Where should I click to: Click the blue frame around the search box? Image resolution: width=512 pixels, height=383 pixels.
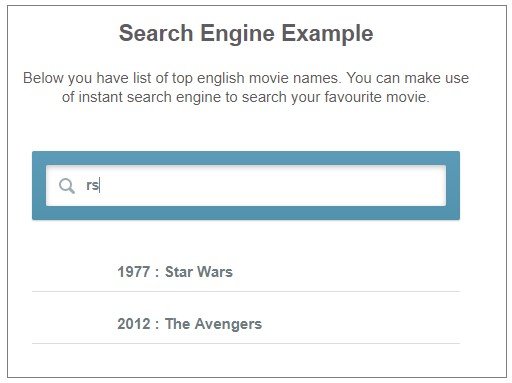[246, 158]
